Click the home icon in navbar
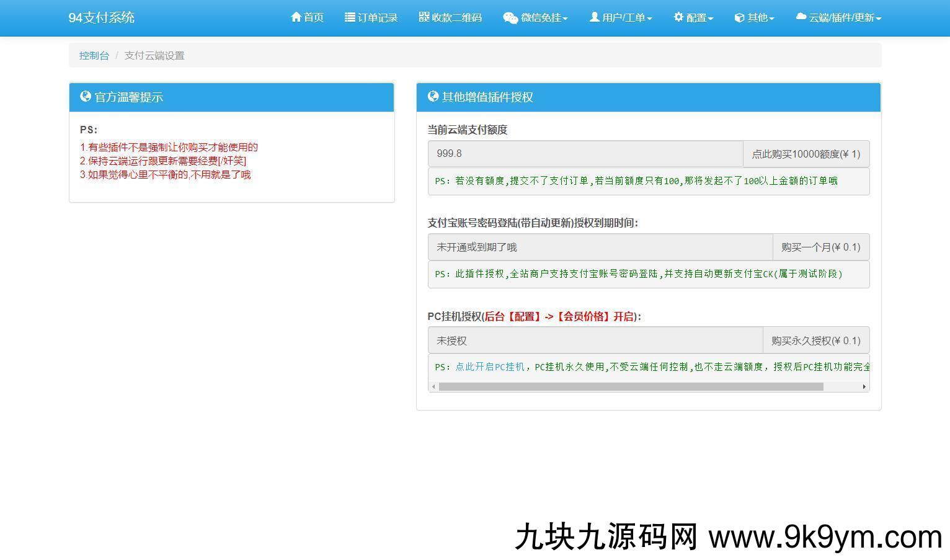Image resolution: width=950 pixels, height=560 pixels. [x=296, y=17]
